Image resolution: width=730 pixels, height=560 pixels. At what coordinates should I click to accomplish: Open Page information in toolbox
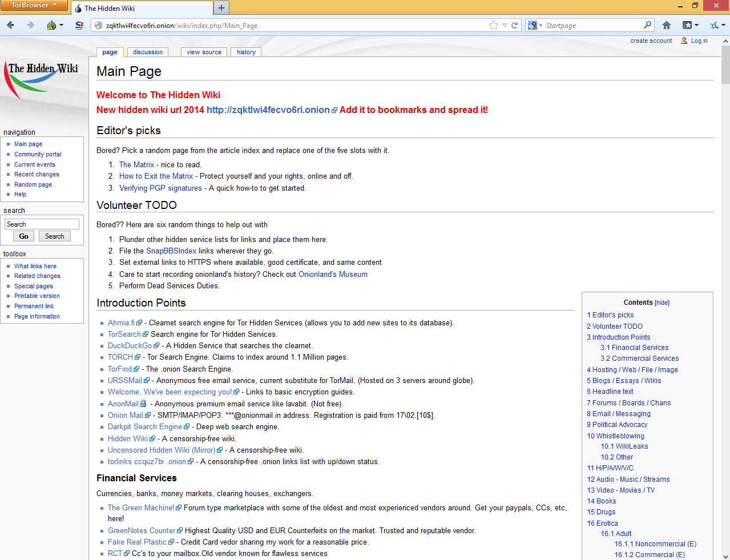(37, 316)
